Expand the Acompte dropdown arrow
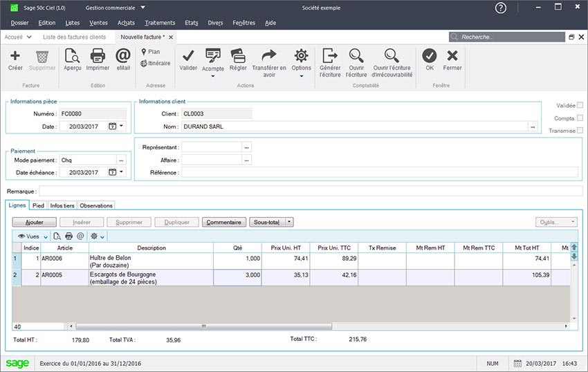Viewport: 588px width, 372px height. pyautogui.click(x=212, y=76)
